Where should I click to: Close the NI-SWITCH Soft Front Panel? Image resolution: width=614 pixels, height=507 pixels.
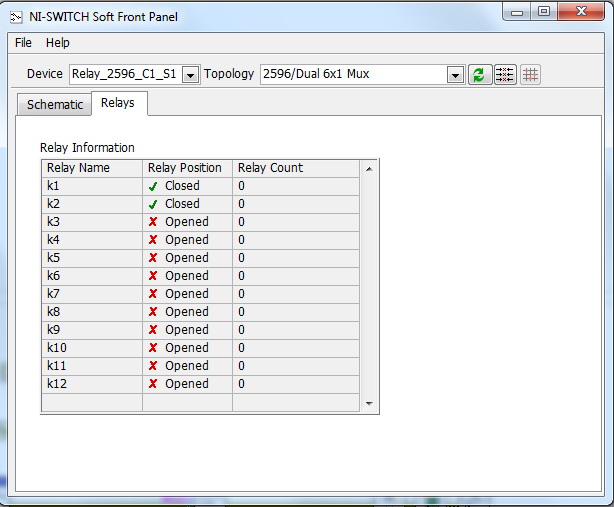click(x=581, y=12)
